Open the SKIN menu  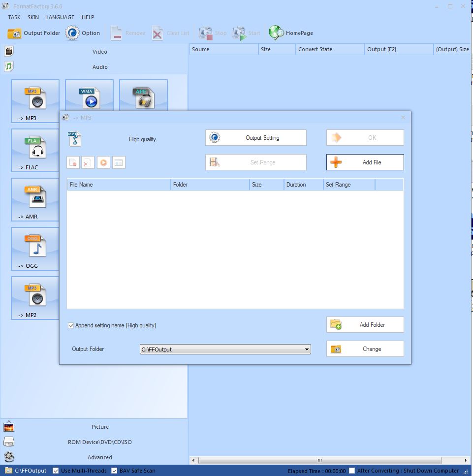coord(33,17)
